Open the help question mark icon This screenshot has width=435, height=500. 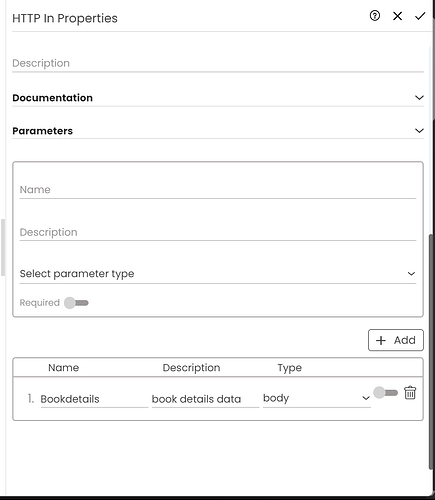tap(375, 16)
